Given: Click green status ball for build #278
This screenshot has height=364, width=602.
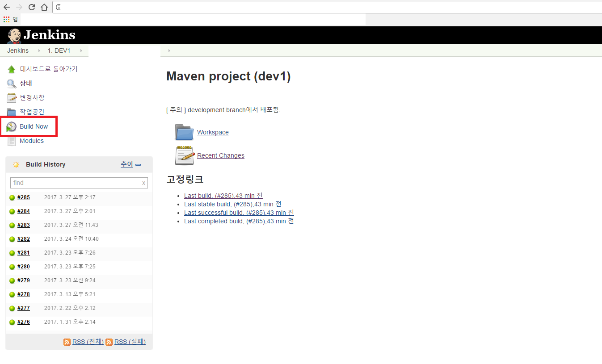Looking at the screenshot, I should click(x=13, y=295).
